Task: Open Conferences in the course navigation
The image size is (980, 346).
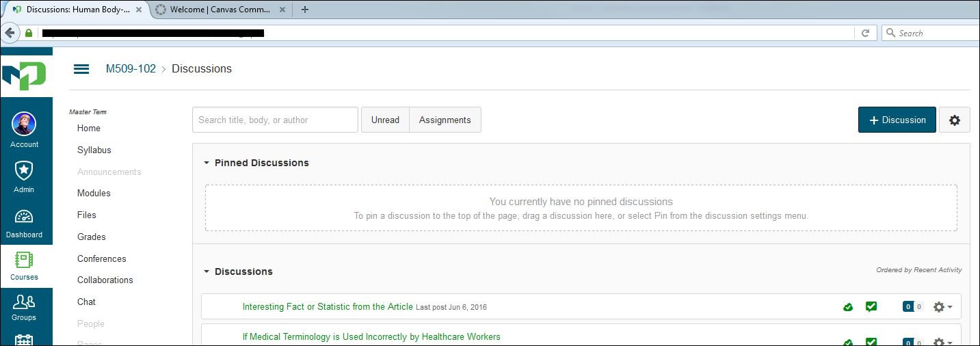Action: 102,258
